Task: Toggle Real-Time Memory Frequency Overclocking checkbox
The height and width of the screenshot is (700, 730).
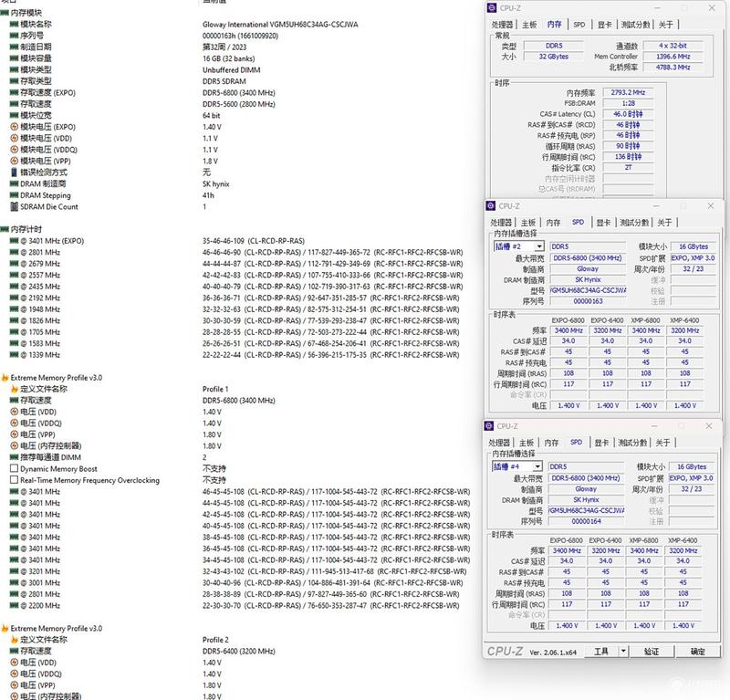Action: click(14, 480)
